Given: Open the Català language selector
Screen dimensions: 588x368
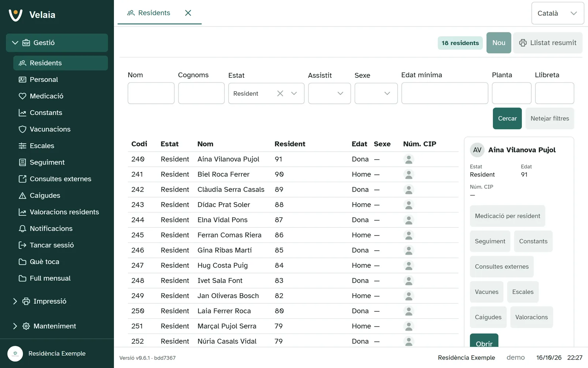Looking at the screenshot, I should [x=557, y=13].
